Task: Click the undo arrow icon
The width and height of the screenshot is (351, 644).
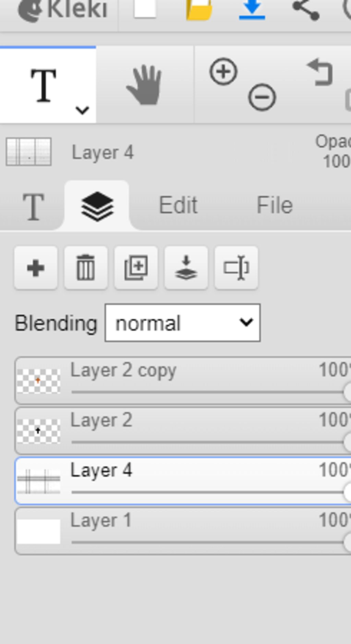Action: pos(320,72)
